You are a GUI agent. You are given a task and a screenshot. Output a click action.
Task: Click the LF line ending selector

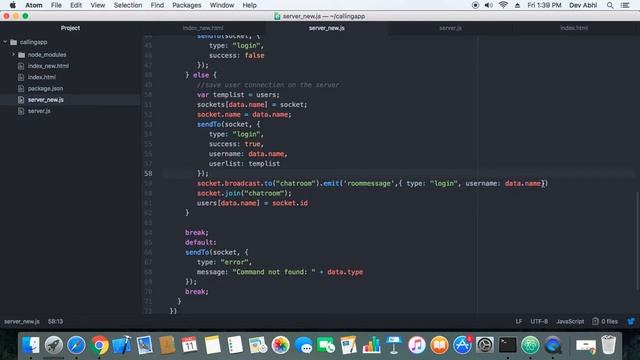pyautogui.click(x=519, y=322)
